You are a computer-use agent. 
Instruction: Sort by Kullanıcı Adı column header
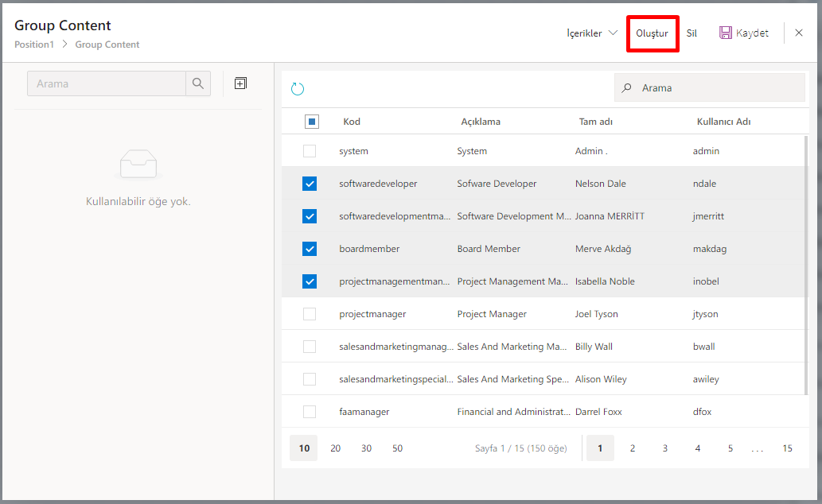(x=723, y=122)
